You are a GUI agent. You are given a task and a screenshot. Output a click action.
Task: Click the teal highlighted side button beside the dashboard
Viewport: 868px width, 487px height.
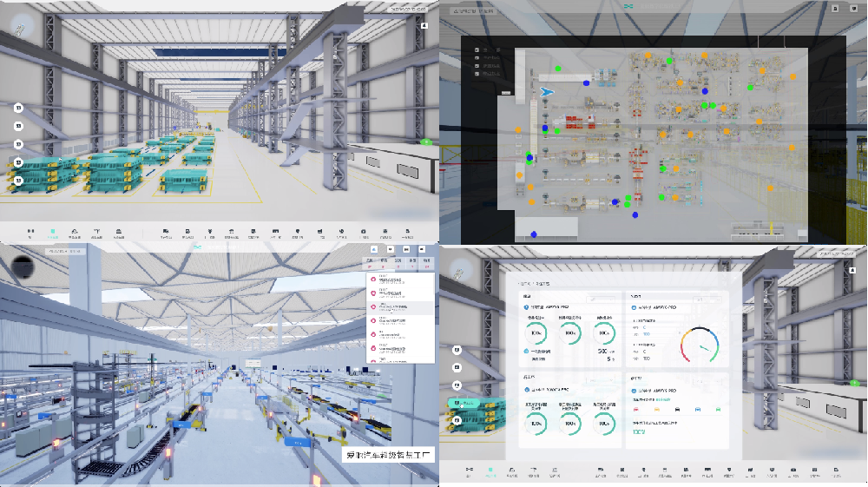tap(463, 403)
